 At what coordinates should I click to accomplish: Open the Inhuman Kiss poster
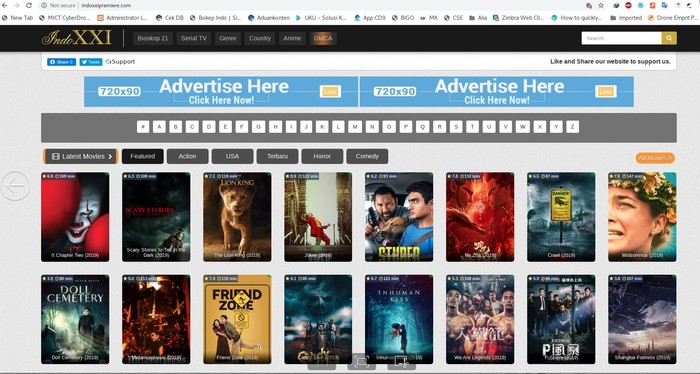coord(399,319)
